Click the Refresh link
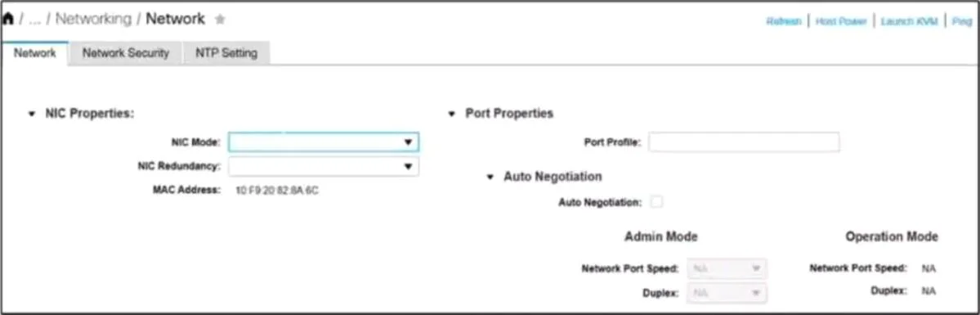 click(x=784, y=21)
